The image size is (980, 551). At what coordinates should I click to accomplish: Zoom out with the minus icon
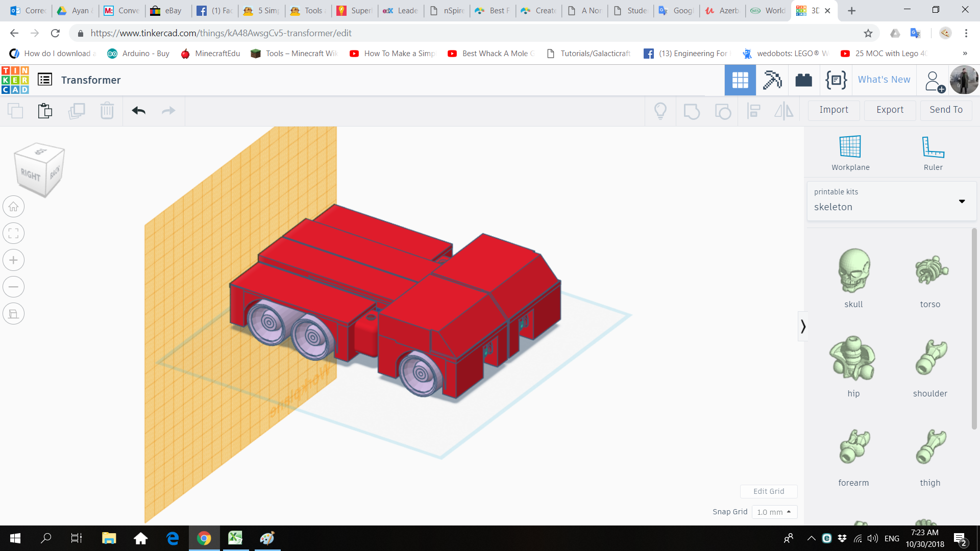pyautogui.click(x=14, y=287)
